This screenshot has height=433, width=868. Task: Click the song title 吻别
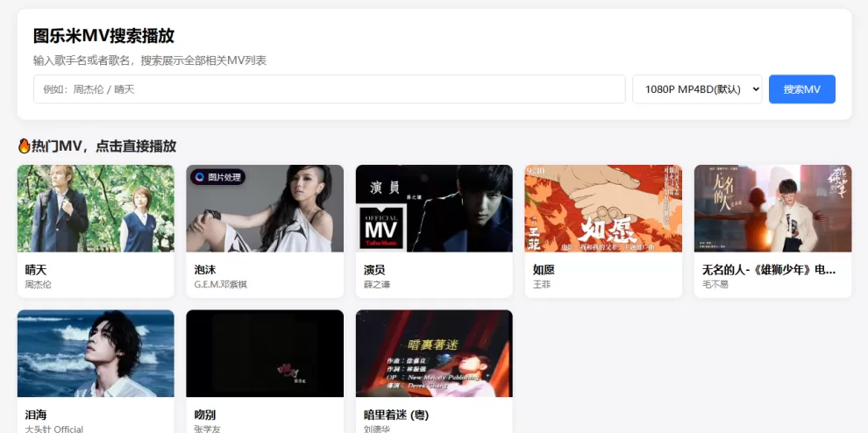[205, 415]
